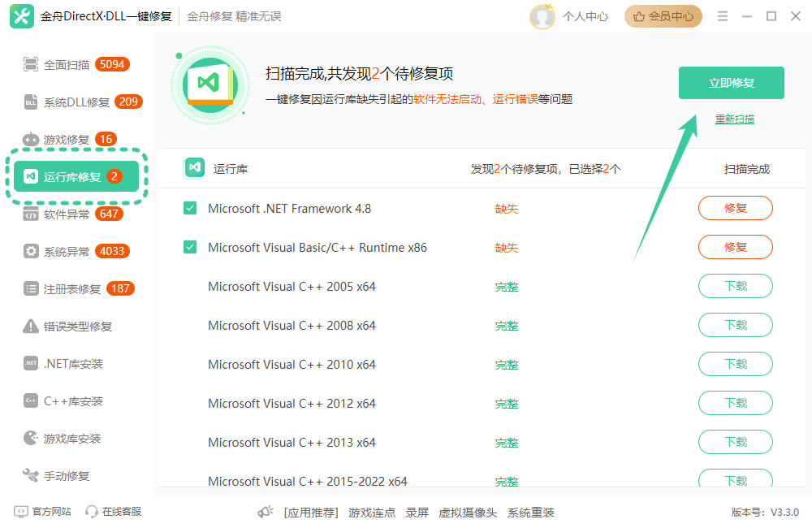The image size is (812, 528).
Task: Click 系统重装 recommended app link
Action: (x=531, y=513)
